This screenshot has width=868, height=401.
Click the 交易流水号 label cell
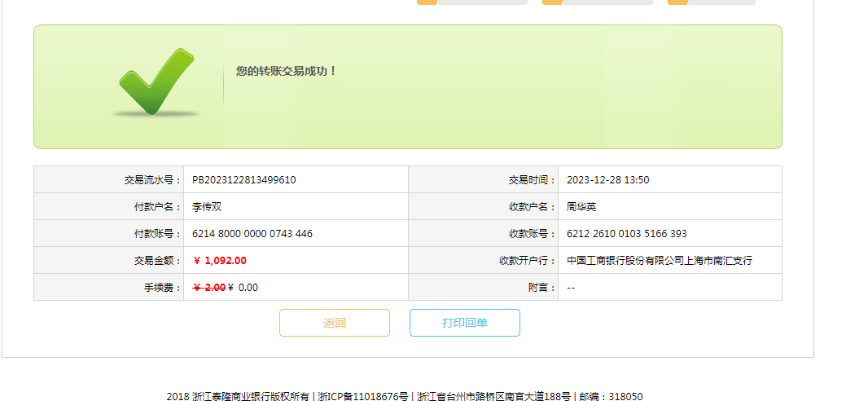(x=147, y=180)
